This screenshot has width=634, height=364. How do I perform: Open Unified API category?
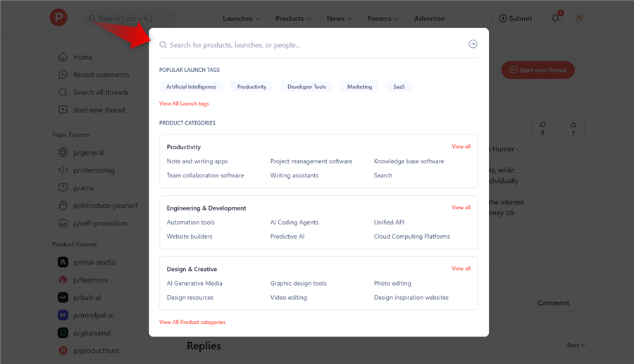point(389,222)
